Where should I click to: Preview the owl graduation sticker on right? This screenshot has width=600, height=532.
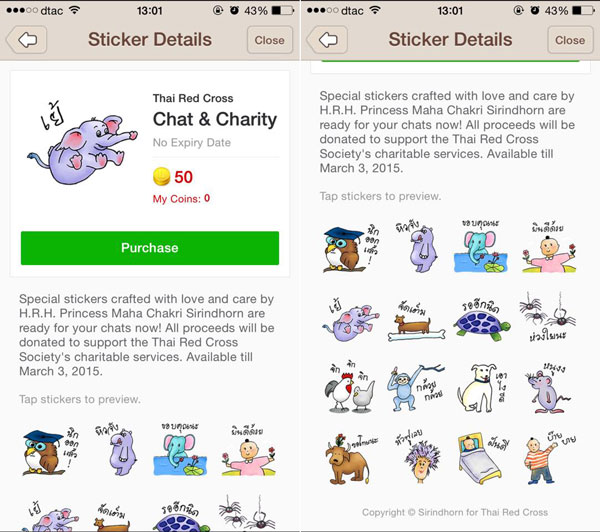pyautogui.click(x=352, y=247)
